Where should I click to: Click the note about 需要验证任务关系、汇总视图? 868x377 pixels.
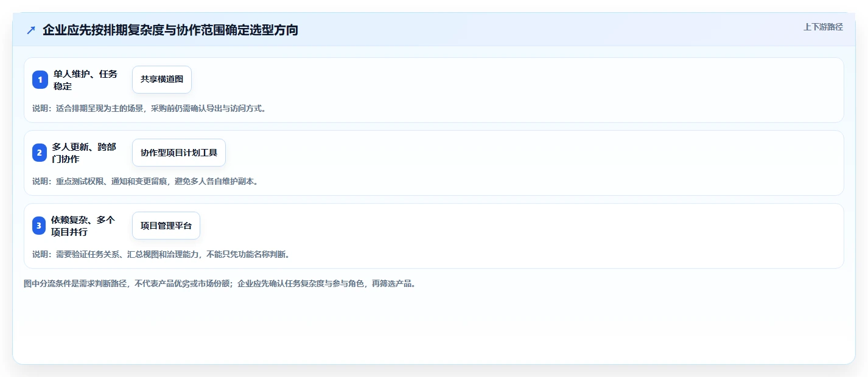tap(161, 254)
